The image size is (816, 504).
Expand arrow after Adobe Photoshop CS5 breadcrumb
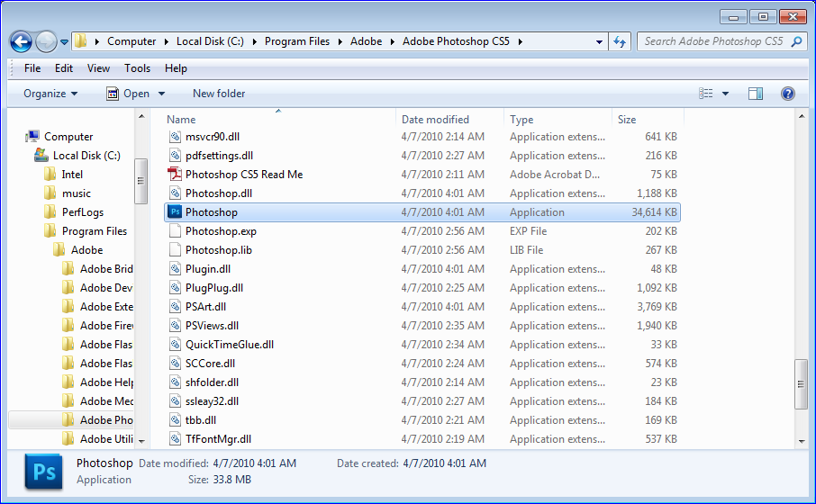tap(520, 41)
